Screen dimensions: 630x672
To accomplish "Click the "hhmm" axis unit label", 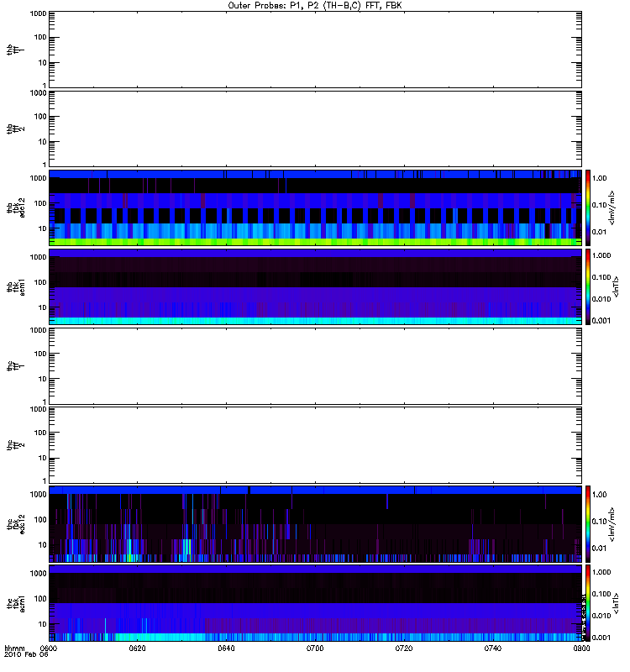I will coord(14,648).
